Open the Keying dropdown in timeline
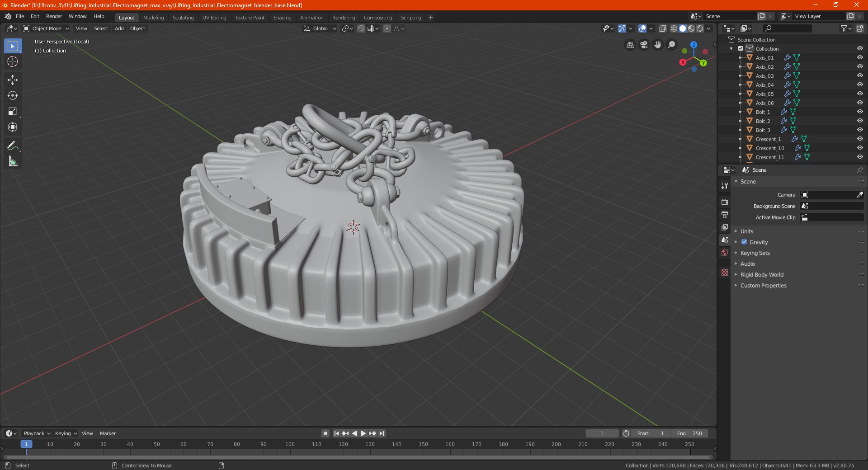The height and width of the screenshot is (470, 868). [66, 433]
